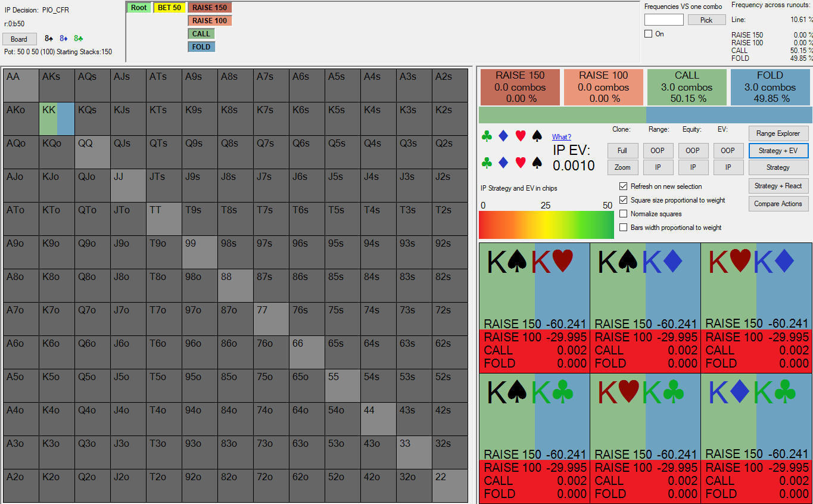Image resolution: width=813 pixels, height=504 pixels.
Task: Show OOP equity
Action: [693, 151]
